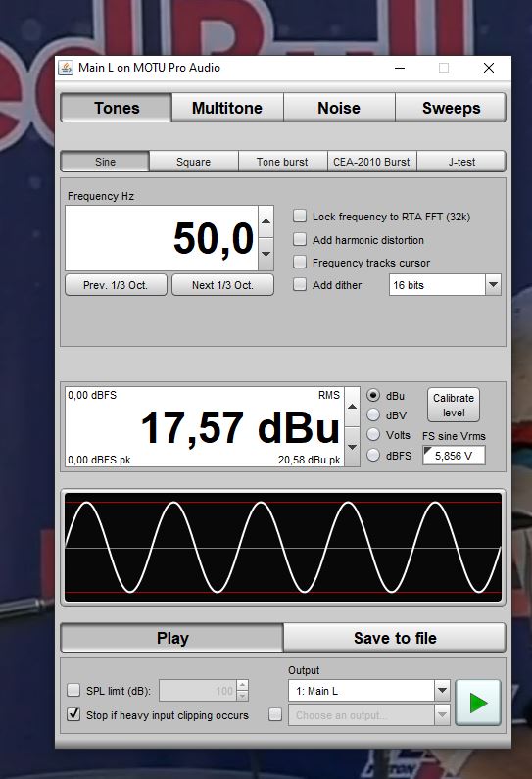Select the J-test signal type
Image resolution: width=532 pixels, height=779 pixels.
point(461,162)
